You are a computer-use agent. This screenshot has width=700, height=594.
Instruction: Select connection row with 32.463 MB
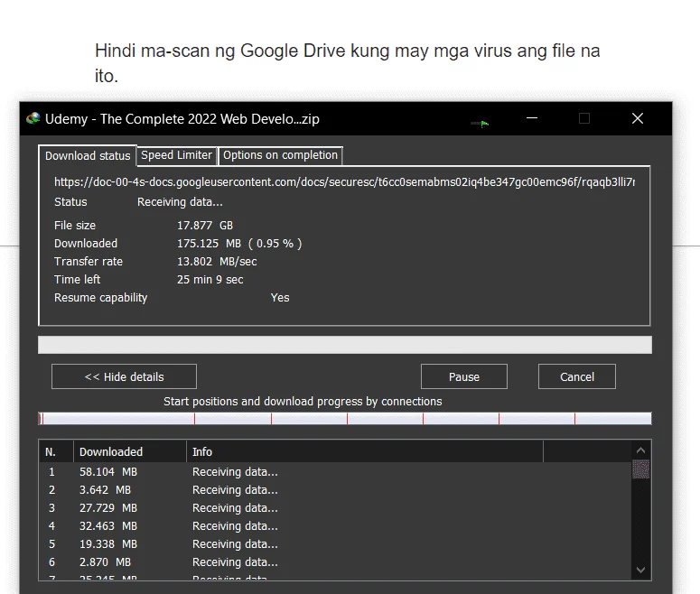tap(335, 526)
